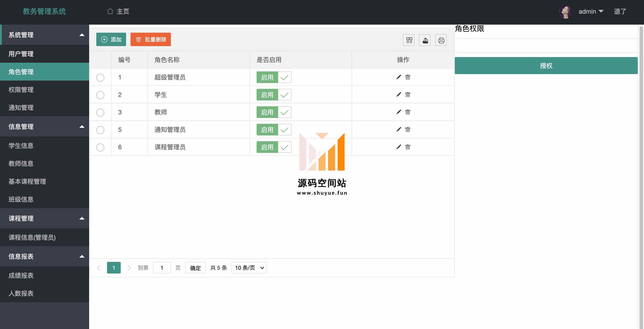
Task: Remove 通知管理员 using its trash icon
Action: coord(408,129)
